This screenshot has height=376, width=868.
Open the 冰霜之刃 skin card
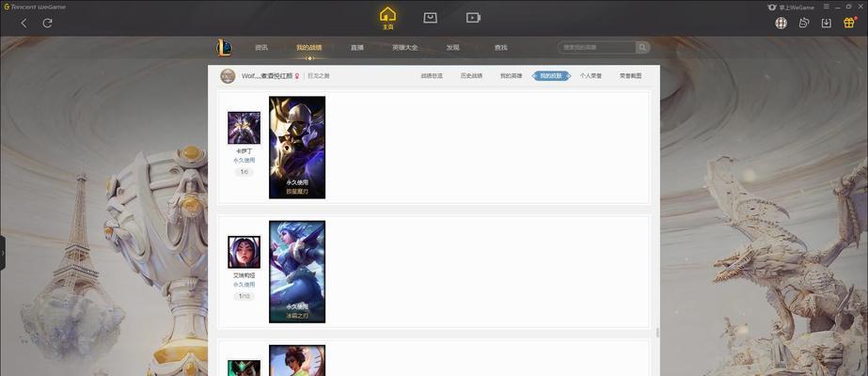[x=297, y=272]
